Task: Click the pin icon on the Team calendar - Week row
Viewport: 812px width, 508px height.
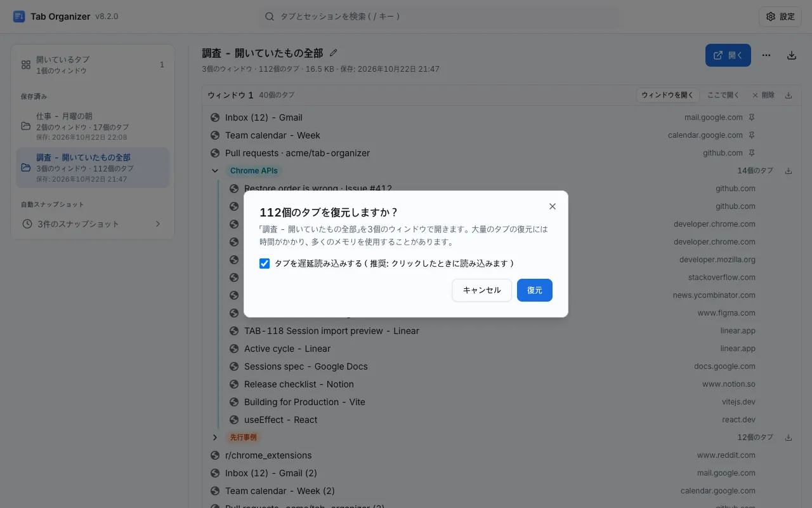Action: click(752, 135)
